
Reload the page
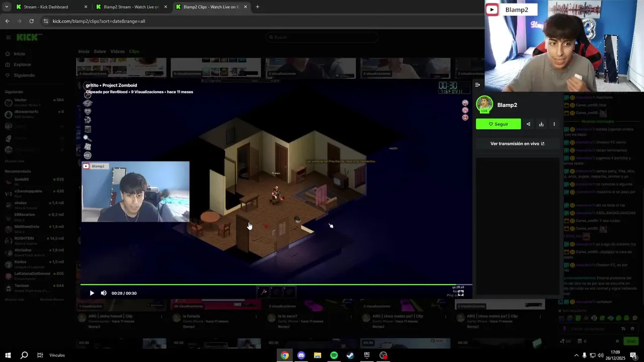point(31,21)
